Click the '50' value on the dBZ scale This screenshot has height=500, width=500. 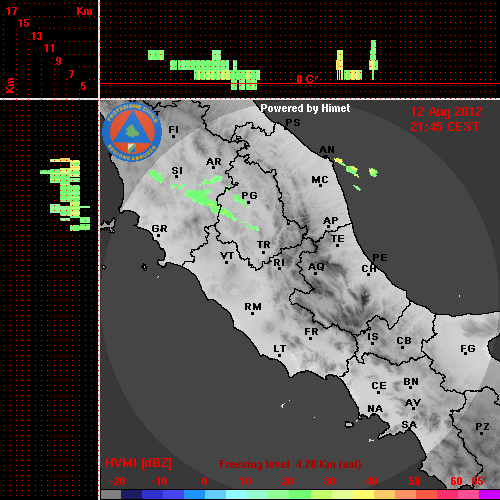[414, 481]
